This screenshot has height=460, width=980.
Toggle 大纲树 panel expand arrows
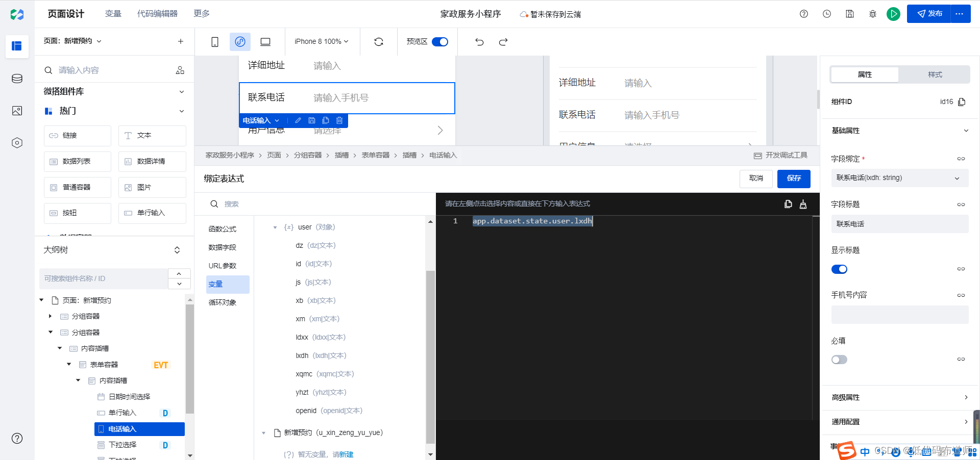(177, 250)
